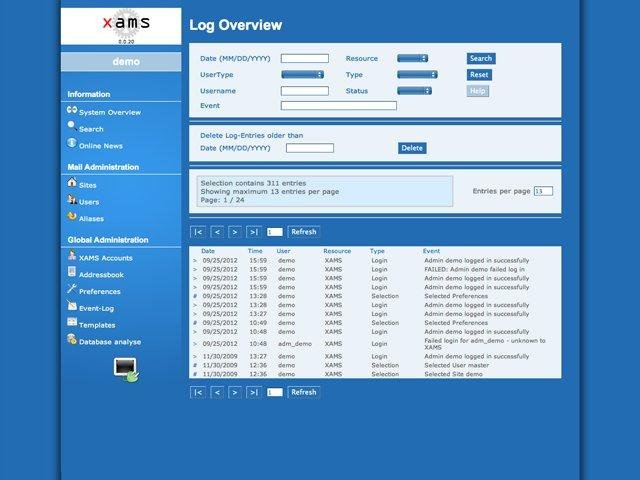Open Event-Log page

coord(96,309)
